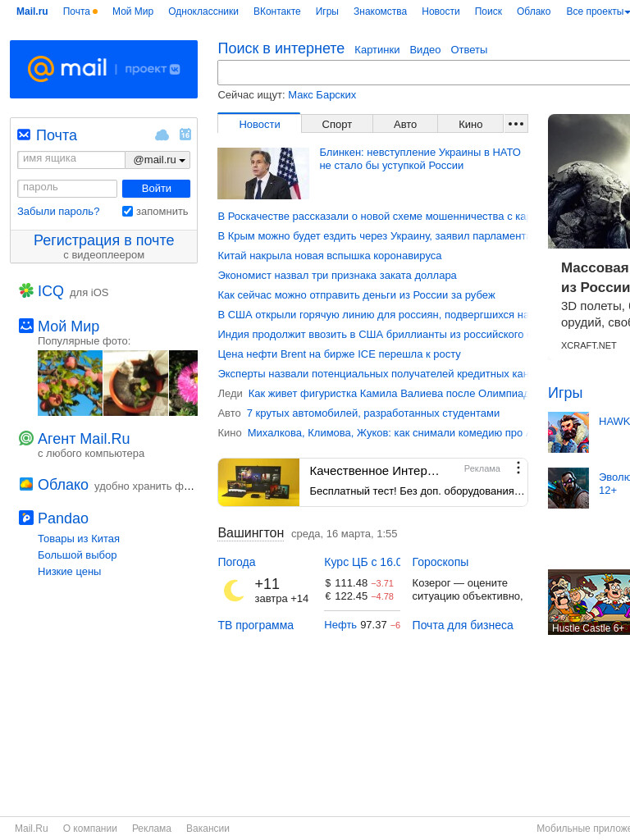The image size is (630, 840).
Task: Switch to the Кино tab
Action: pos(470,124)
